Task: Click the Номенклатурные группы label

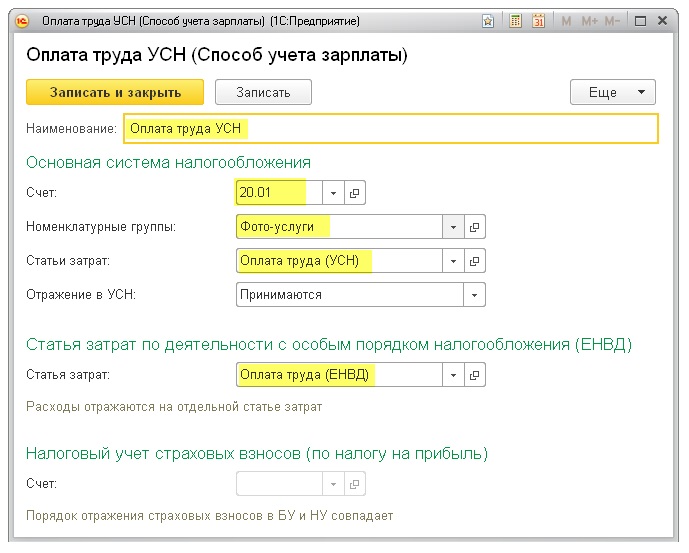Action: tap(101, 227)
